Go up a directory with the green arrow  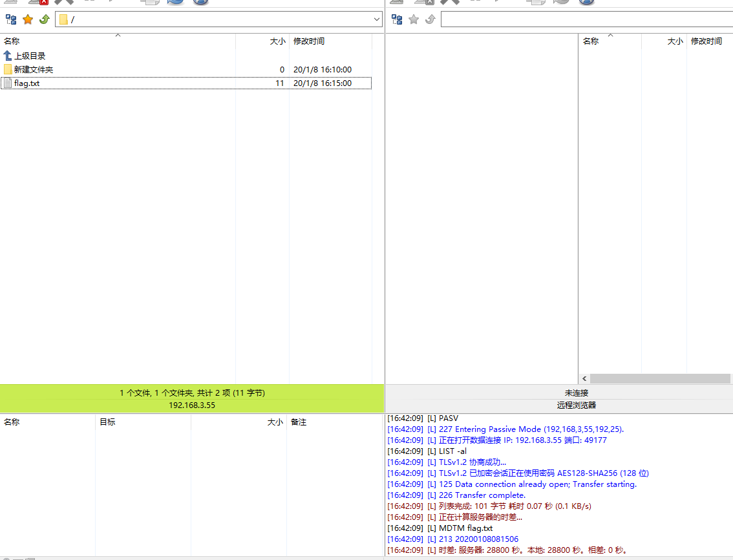click(x=45, y=19)
